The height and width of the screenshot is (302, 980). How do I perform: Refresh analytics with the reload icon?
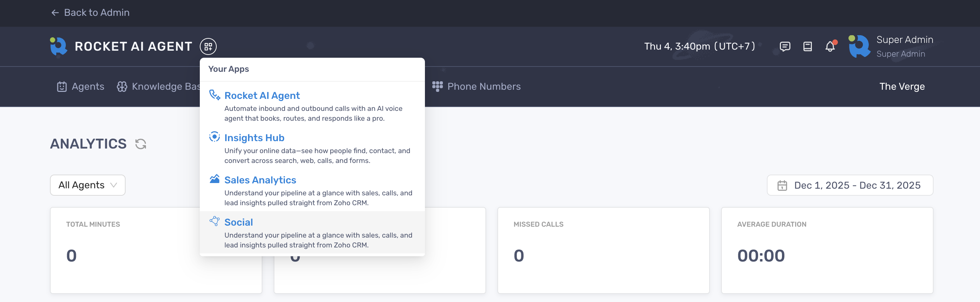(141, 144)
